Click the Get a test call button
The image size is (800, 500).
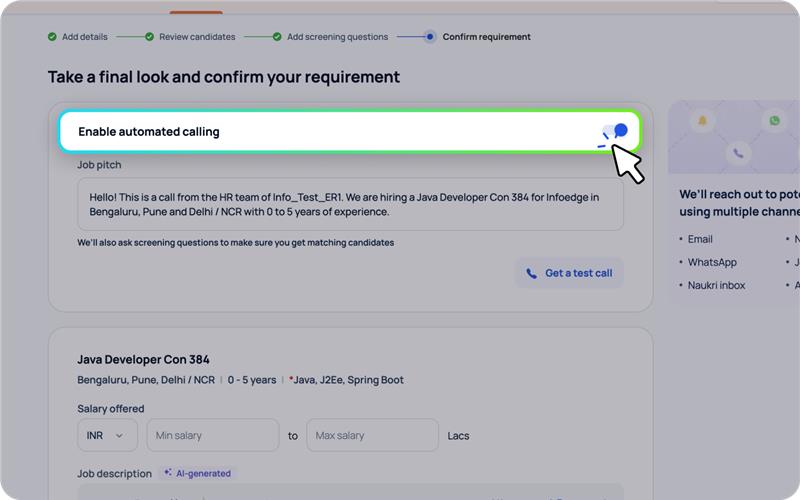[x=569, y=273]
